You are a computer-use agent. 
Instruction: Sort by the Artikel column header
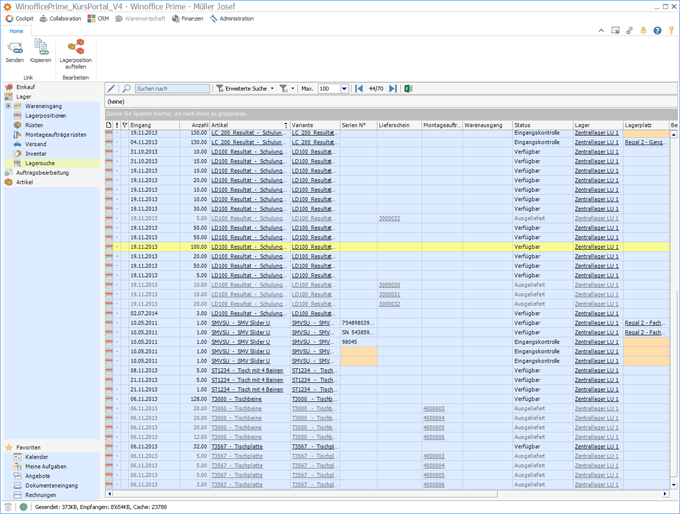250,125
